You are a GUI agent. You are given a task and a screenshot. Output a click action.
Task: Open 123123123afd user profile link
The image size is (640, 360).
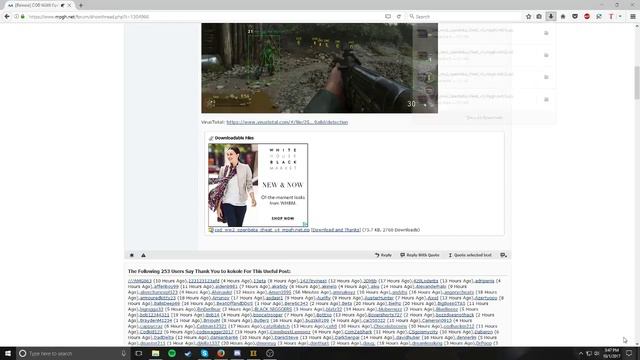point(204,281)
